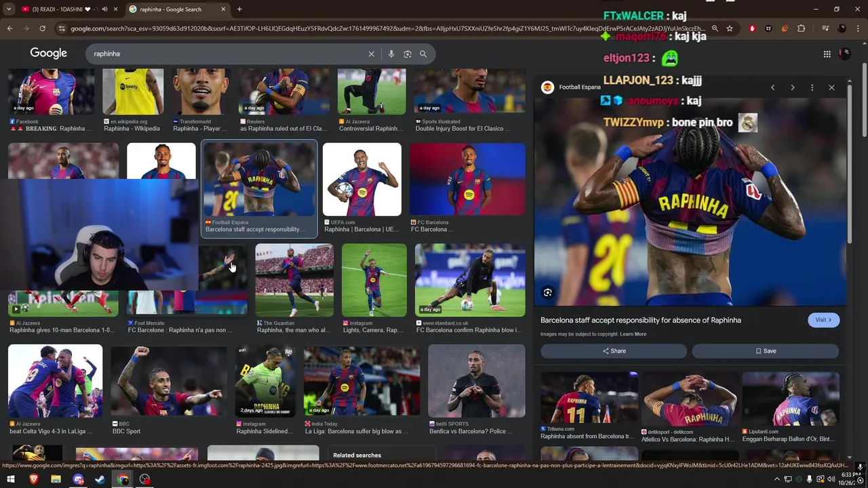The width and height of the screenshot is (868, 488).
Task: Open Google Lens image search
Action: (x=408, y=54)
